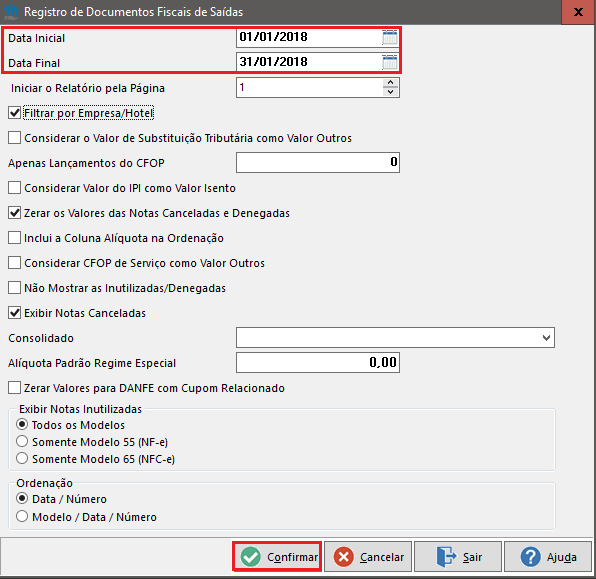Click the red X Cancelar icon
Viewport: 596px width, 579px height.
coord(344,557)
